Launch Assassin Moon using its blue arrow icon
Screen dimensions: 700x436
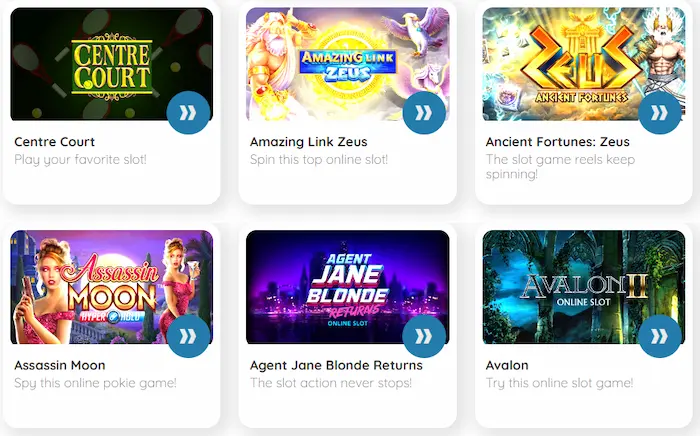188,336
